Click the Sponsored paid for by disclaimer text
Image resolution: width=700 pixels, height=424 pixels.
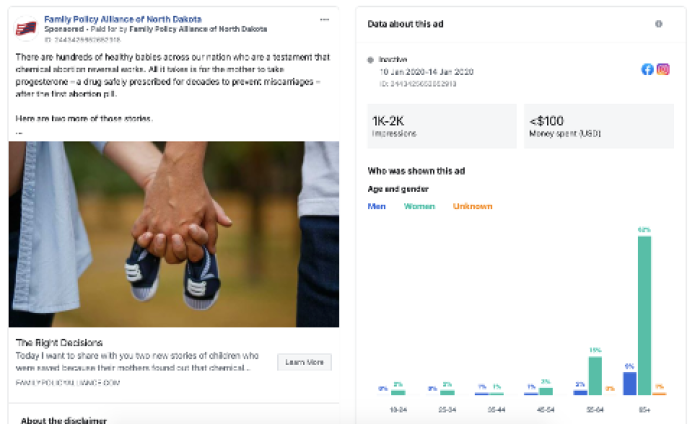pyautogui.click(x=155, y=29)
